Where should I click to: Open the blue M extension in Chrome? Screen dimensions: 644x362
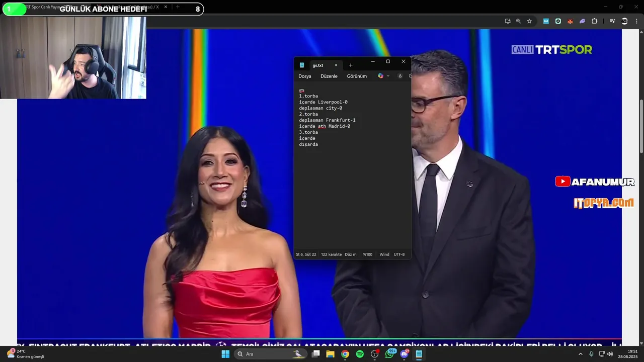tap(546, 21)
